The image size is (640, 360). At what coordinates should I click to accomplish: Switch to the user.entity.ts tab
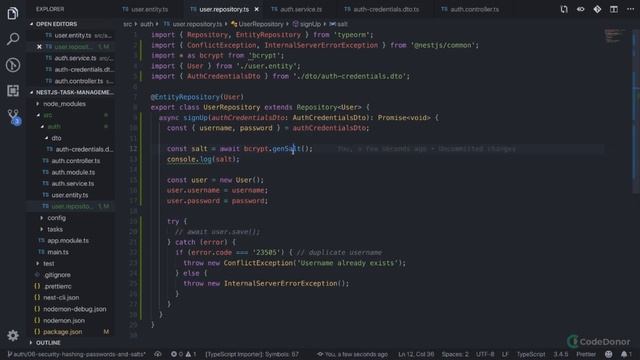point(145,9)
